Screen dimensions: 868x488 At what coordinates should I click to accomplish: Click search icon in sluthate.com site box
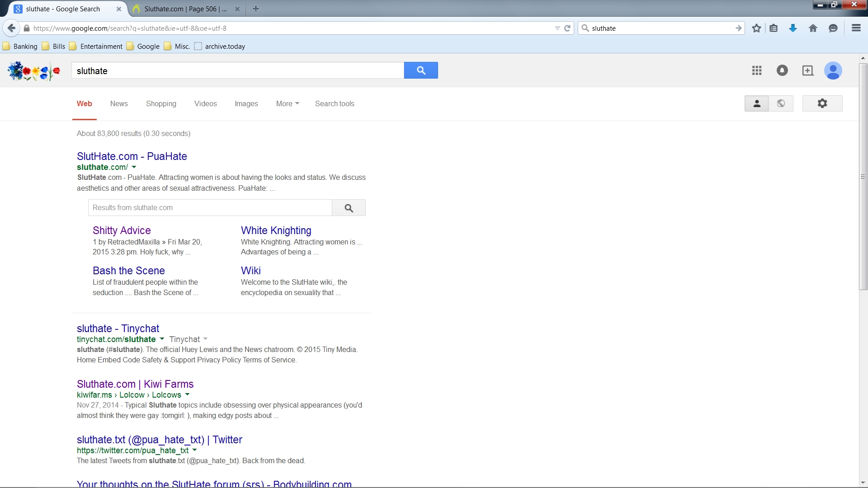[x=349, y=208]
